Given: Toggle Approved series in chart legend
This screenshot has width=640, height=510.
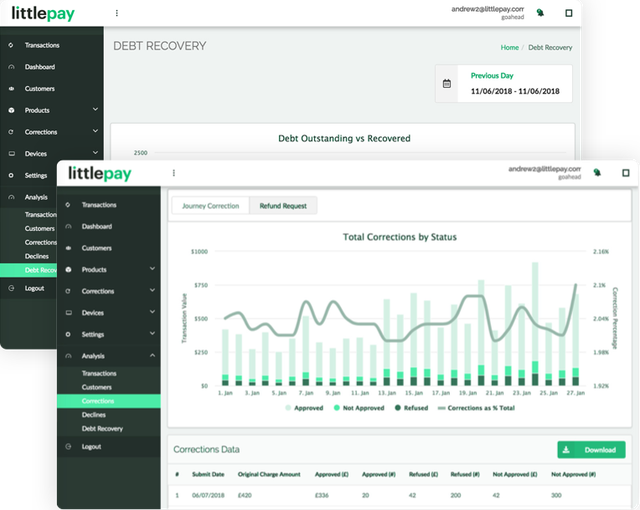Looking at the screenshot, I should point(304,408).
